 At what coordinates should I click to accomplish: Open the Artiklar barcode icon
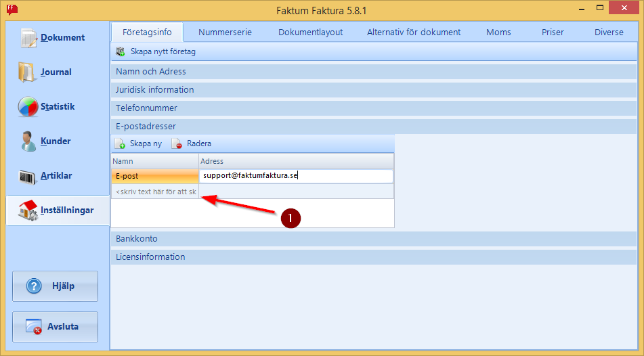coord(28,177)
